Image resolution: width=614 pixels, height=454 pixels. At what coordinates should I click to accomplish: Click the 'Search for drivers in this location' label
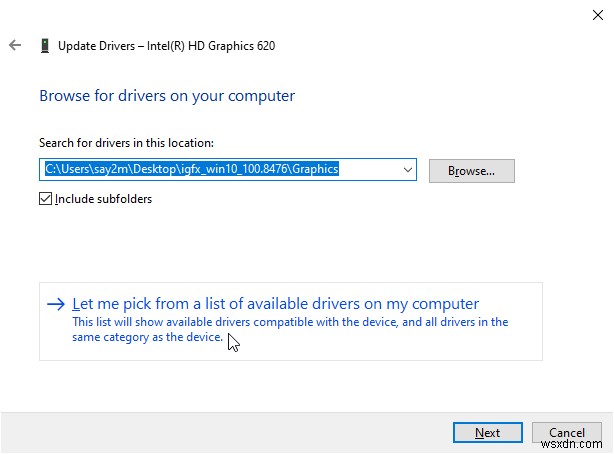coord(126,143)
